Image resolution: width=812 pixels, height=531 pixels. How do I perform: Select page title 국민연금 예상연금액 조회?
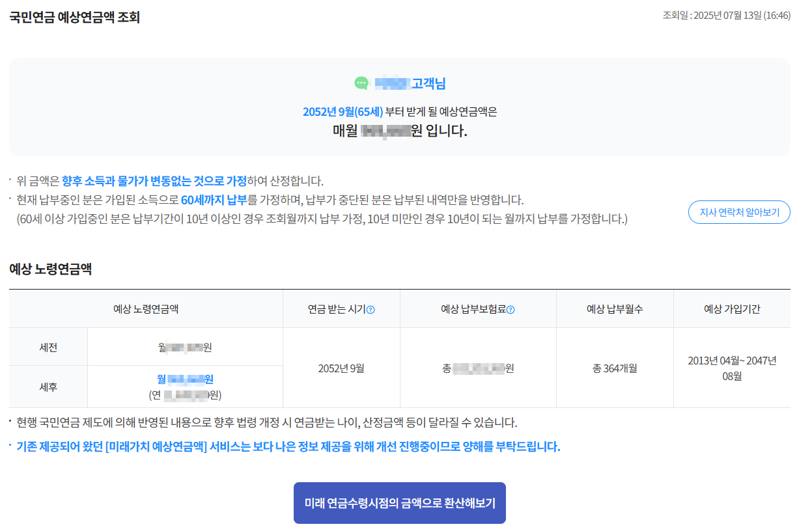[x=75, y=17]
